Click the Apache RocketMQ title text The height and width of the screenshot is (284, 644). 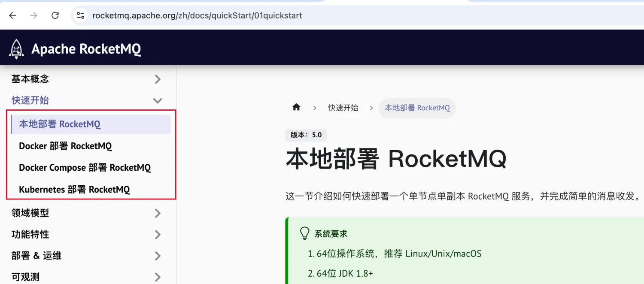point(86,48)
